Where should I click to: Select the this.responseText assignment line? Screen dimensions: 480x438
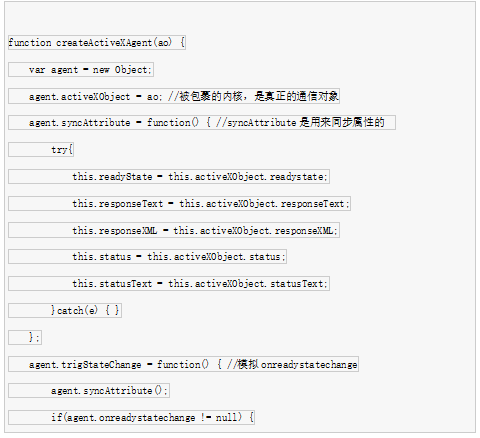(x=179, y=204)
